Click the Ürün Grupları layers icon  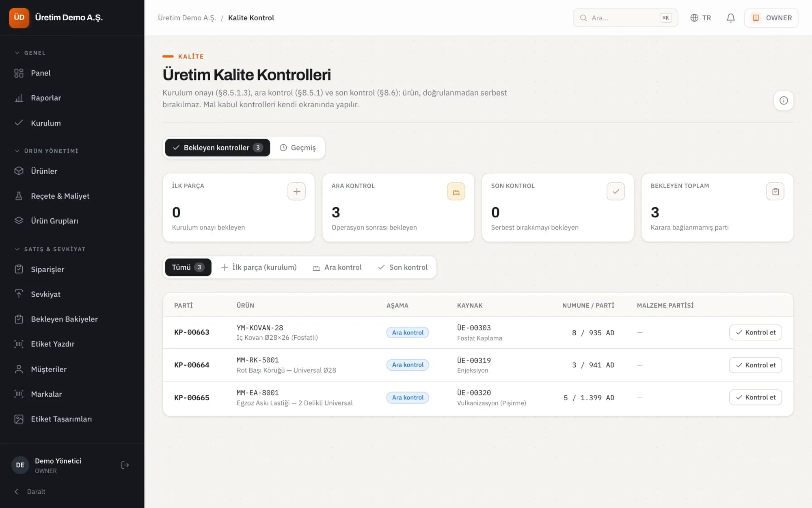19,221
